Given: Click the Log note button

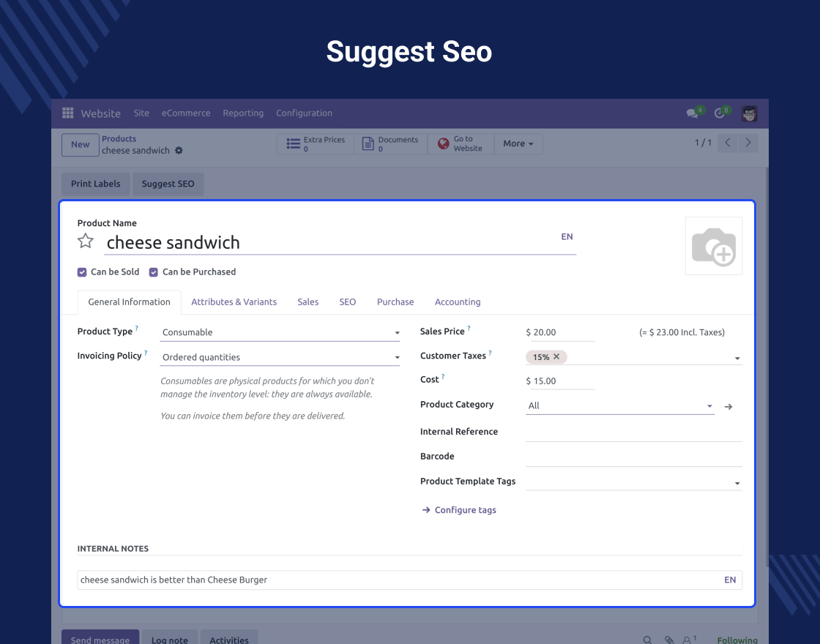Looking at the screenshot, I should [169, 639].
